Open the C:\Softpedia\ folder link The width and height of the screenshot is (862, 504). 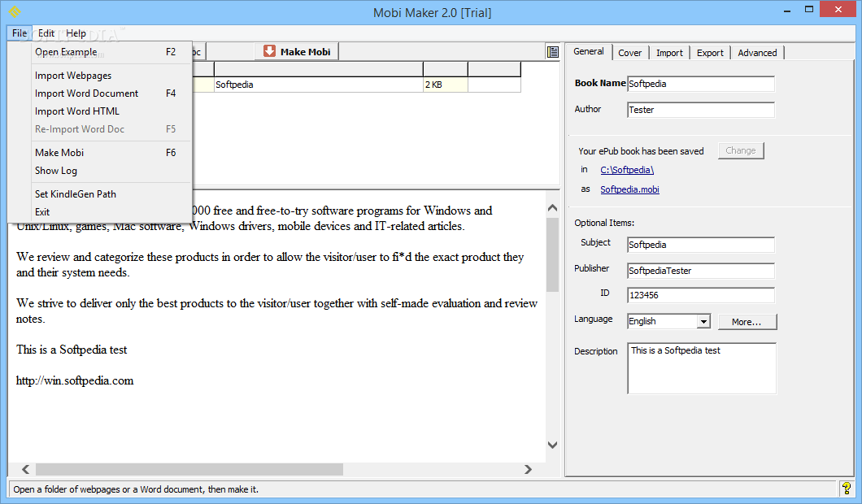pyautogui.click(x=627, y=170)
